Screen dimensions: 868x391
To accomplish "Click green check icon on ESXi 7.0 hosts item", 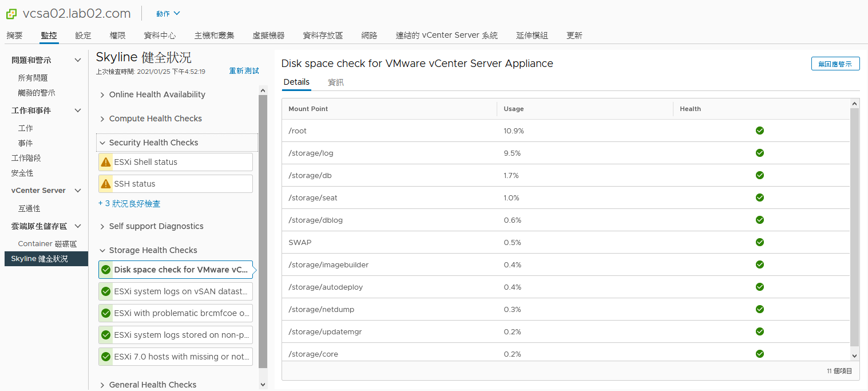I will (x=106, y=357).
